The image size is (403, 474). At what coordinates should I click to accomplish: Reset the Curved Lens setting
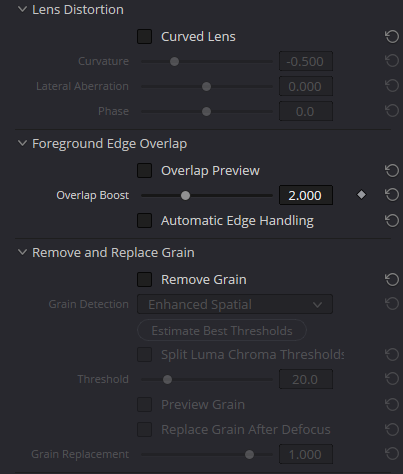click(x=392, y=36)
